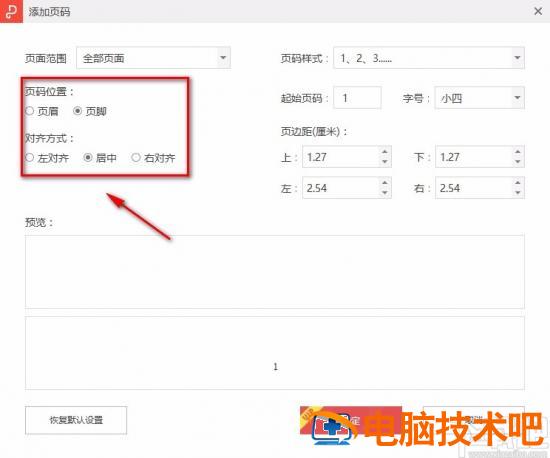The width and height of the screenshot is (550, 458).
Task: Decrease the 左 margin with down arrow
Action: click(385, 193)
